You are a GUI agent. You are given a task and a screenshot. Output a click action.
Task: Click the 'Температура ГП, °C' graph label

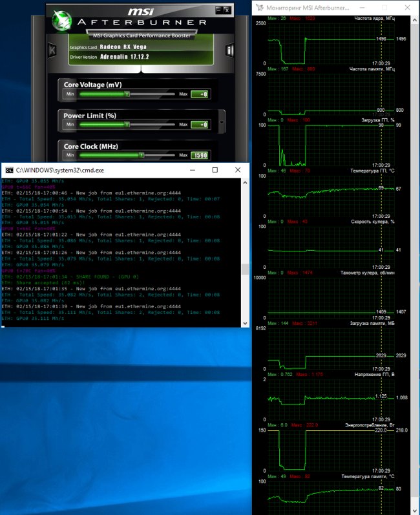[x=372, y=171]
